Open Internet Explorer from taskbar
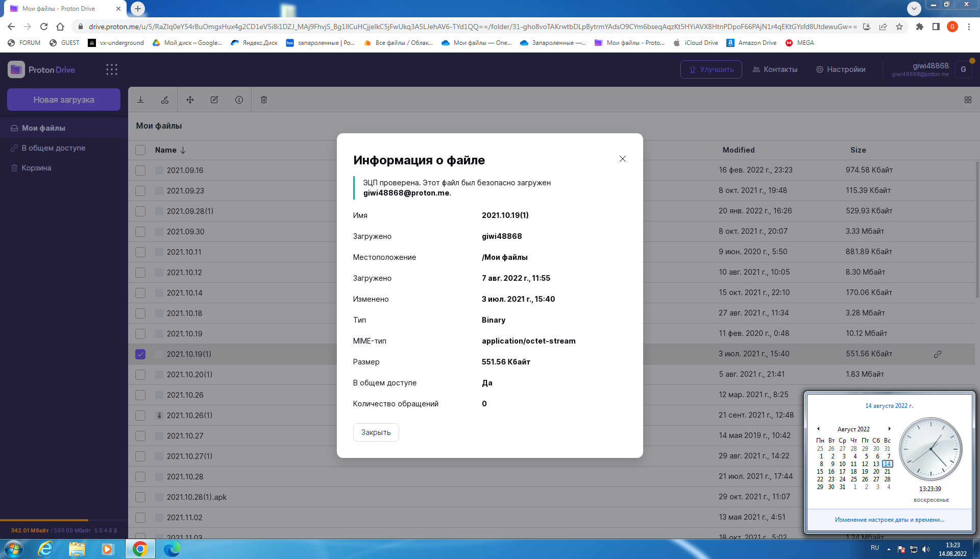This screenshot has width=980, height=559. point(45,549)
